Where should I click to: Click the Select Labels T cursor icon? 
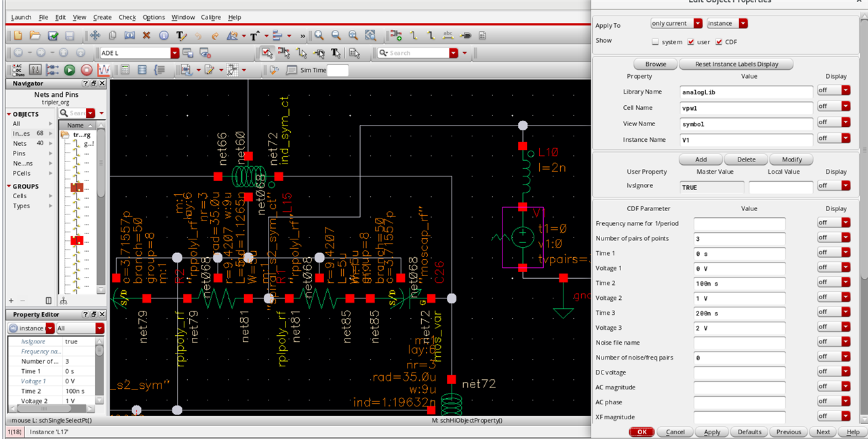(x=336, y=53)
